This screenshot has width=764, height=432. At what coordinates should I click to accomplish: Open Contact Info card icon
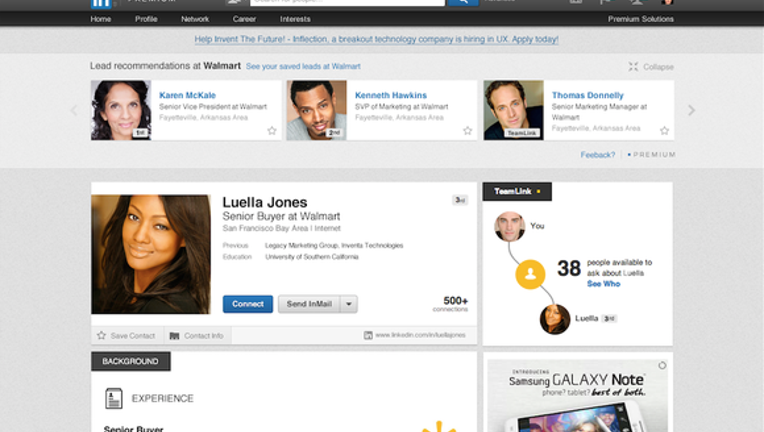(x=174, y=336)
